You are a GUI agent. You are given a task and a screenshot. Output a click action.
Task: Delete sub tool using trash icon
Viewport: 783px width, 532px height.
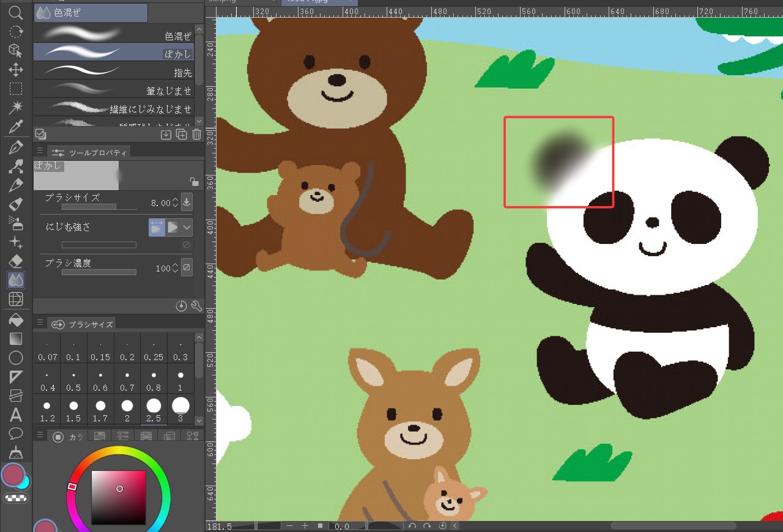tap(196, 135)
